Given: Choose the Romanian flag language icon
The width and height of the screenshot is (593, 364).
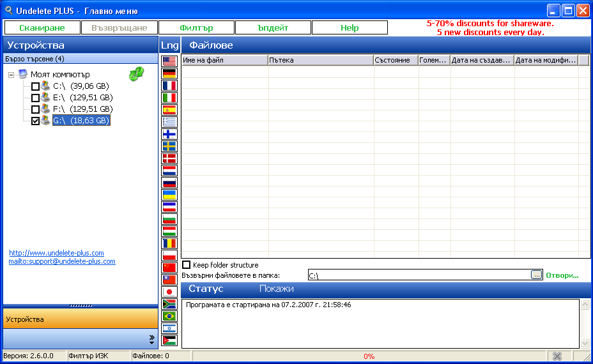Looking at the screenshot, I should coord(169,243).
